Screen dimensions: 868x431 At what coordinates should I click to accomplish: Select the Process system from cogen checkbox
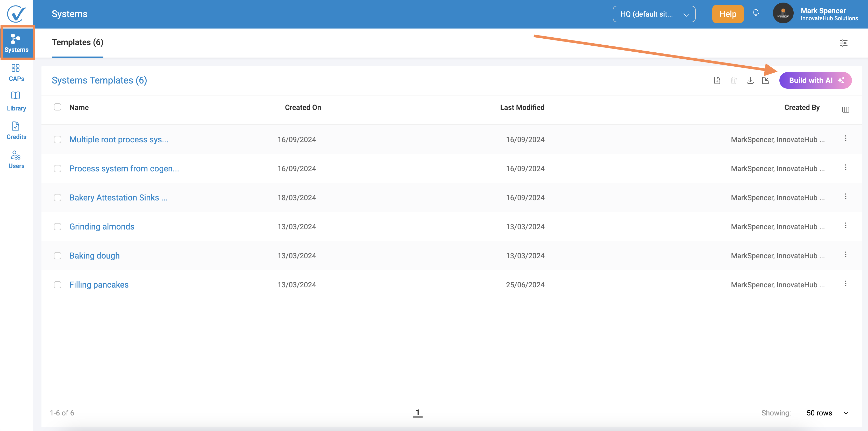coord(58,168)
